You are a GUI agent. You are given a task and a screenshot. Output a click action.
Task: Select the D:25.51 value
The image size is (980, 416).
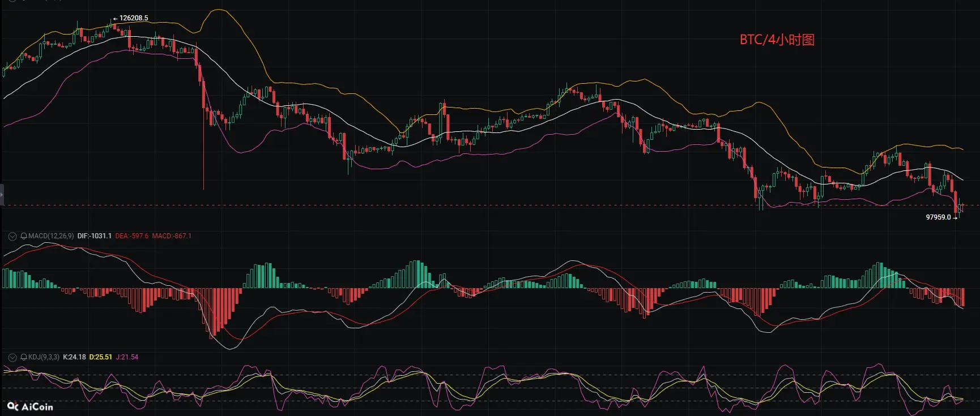(x=101, y=357)
